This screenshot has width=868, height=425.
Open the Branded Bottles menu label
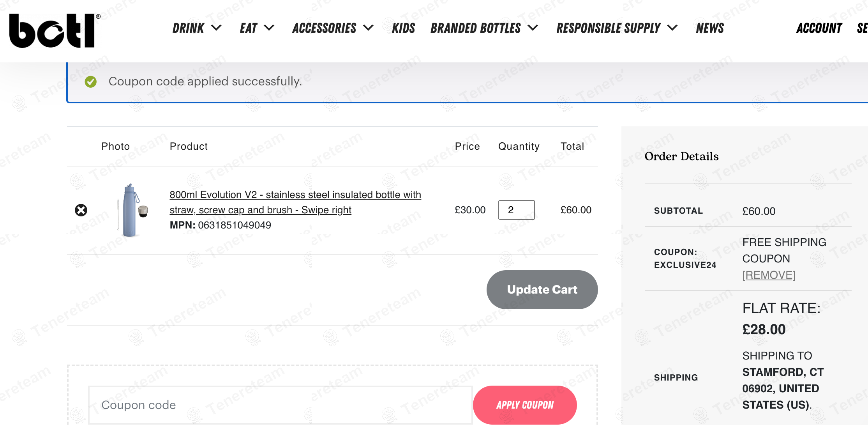click(476, 28)
